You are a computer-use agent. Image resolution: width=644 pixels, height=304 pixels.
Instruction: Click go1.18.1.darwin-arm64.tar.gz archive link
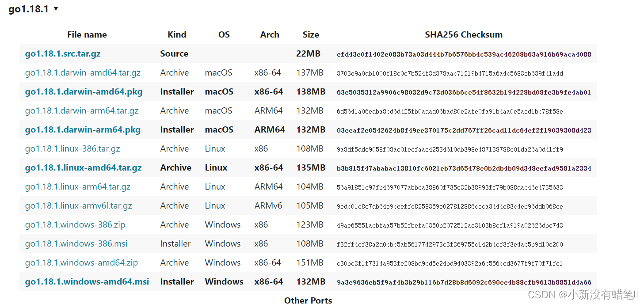(x=82, y=111)
